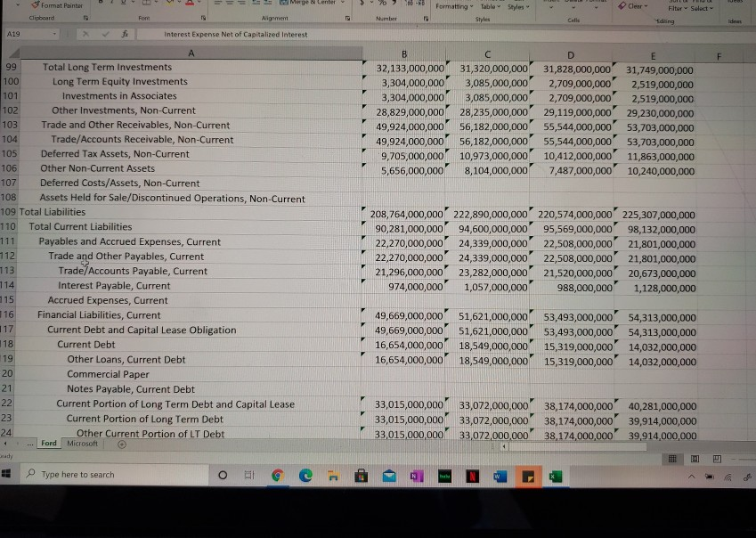Show hidden system tray icons chevron
756x538 pixels.
(x=691, y=477)
